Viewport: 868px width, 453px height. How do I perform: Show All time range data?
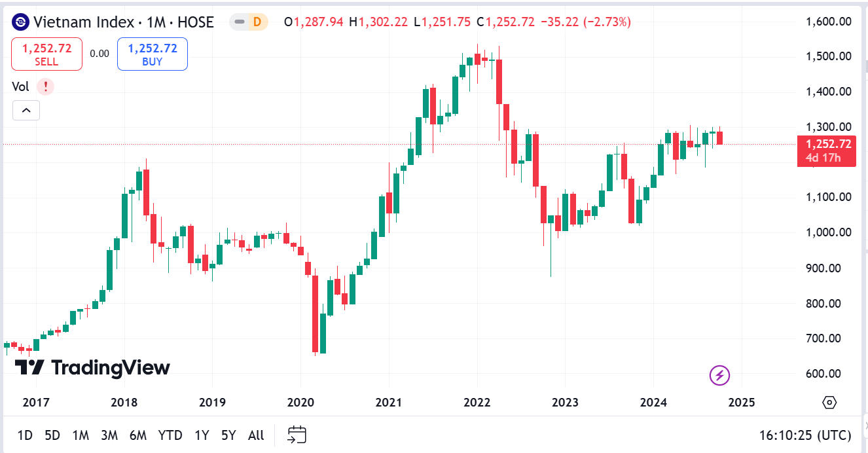256,435
